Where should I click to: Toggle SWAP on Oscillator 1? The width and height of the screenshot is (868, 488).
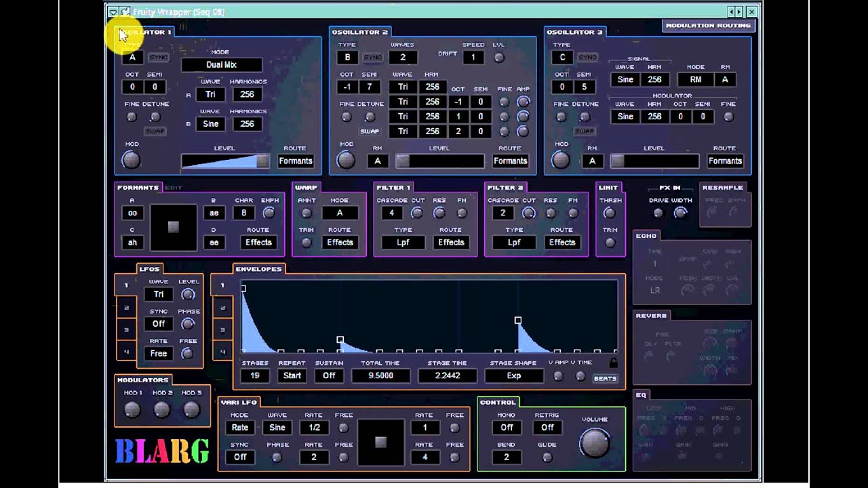pos(155,131)
